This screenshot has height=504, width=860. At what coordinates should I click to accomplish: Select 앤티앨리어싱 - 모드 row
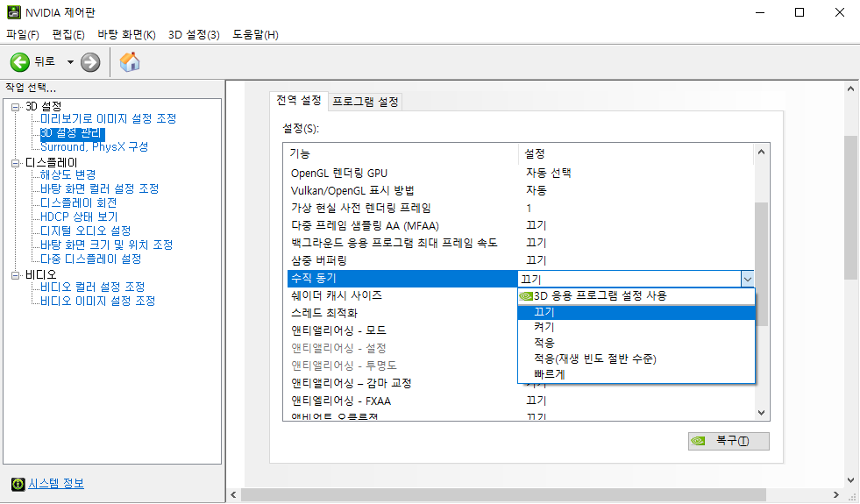point(402,330)
